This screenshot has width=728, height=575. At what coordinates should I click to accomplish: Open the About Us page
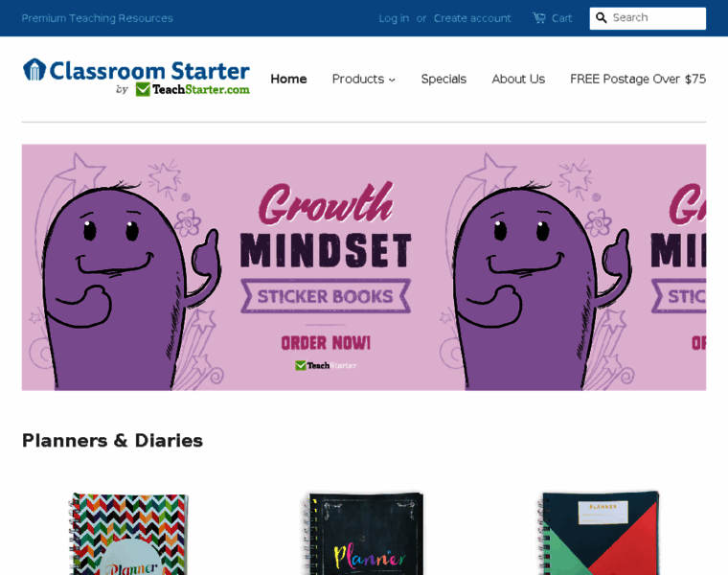[x=518, y=79]
